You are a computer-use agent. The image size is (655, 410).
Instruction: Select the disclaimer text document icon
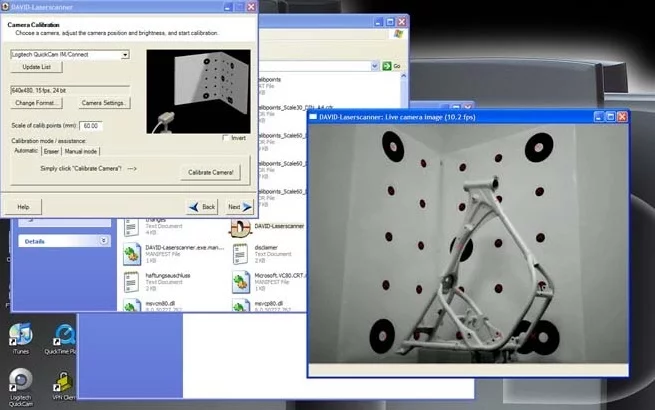241,254
